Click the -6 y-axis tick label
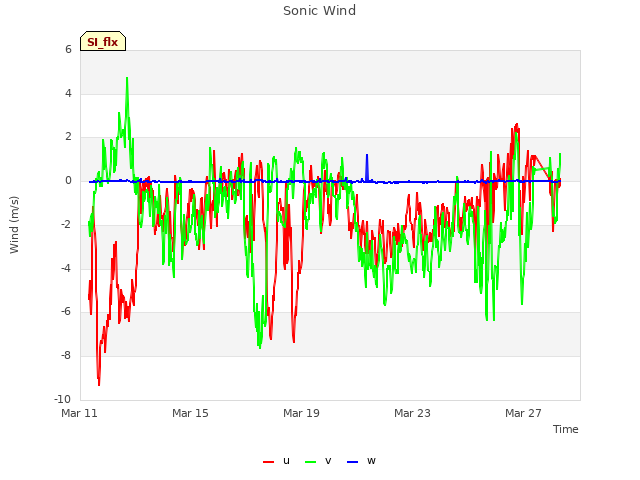Screen dimensions: 640x480 67,311
